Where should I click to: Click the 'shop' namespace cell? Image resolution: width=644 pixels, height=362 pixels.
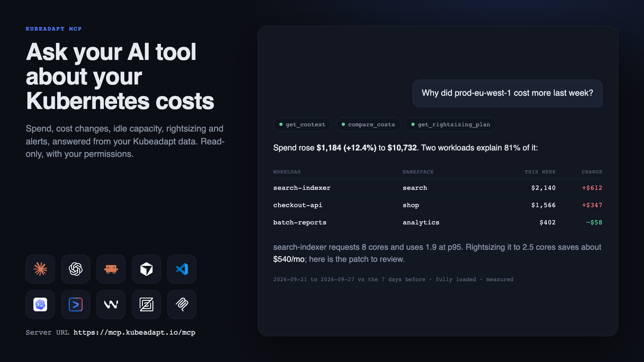pos(411,205)
